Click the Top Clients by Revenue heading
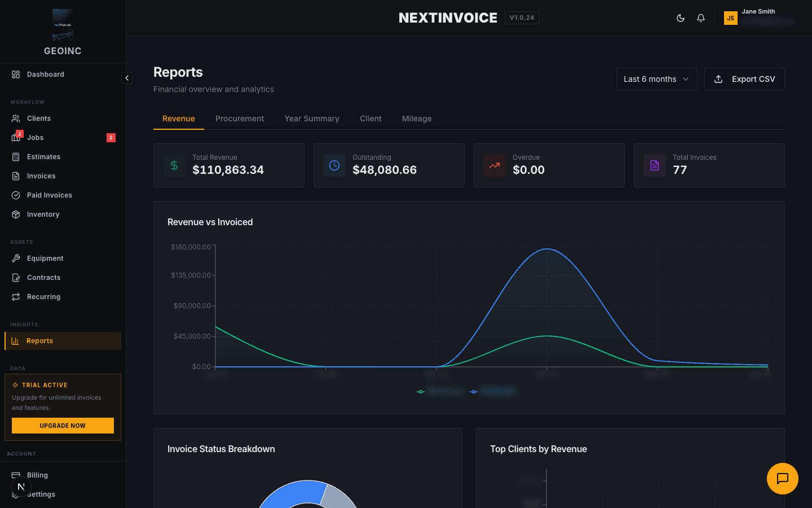The width and height of the screenshot is (812, 508). coord(539,449)
